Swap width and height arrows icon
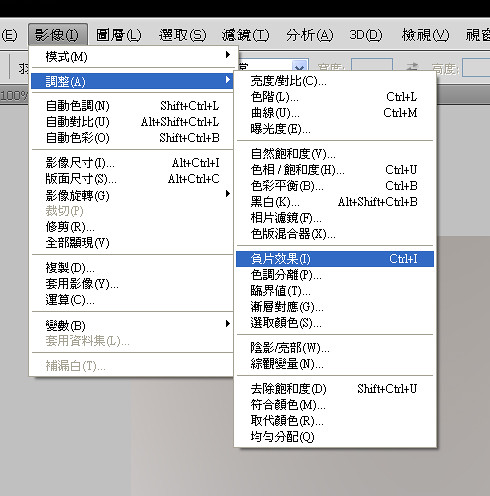 [412, 67]
